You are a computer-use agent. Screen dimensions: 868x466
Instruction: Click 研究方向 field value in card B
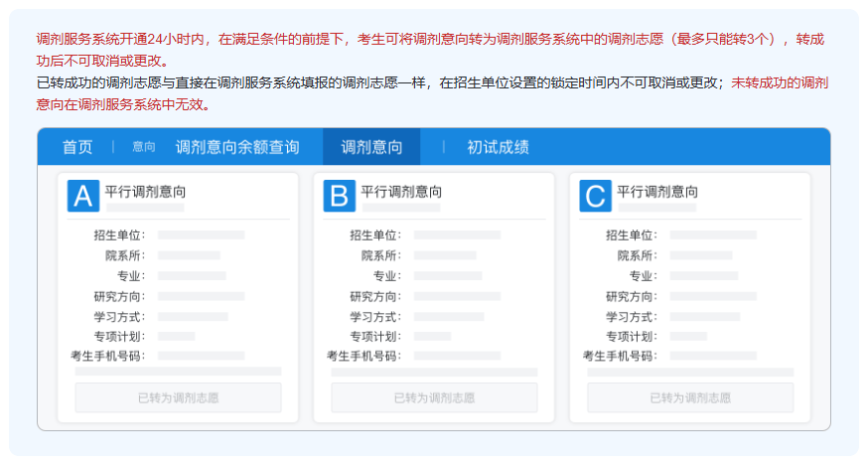tap(457, 296)
